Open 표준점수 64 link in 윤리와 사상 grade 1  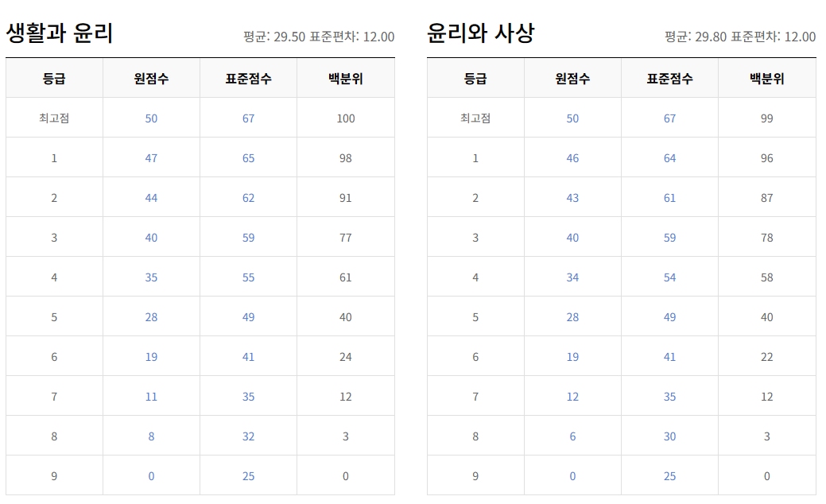pos(669,158)
